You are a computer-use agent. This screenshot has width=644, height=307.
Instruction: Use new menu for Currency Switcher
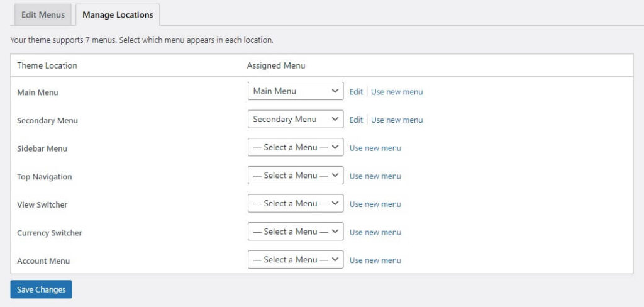coord(375,232)
